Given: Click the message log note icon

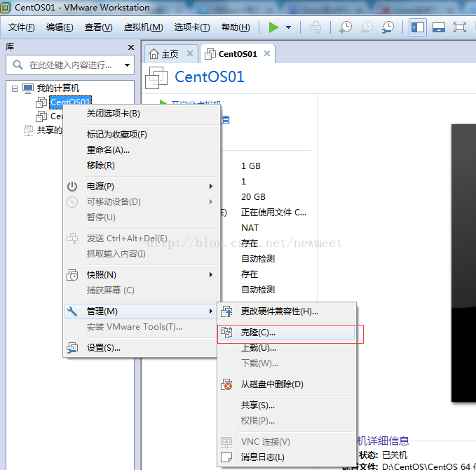Looking at the screenshot, I should pos(226,457).
